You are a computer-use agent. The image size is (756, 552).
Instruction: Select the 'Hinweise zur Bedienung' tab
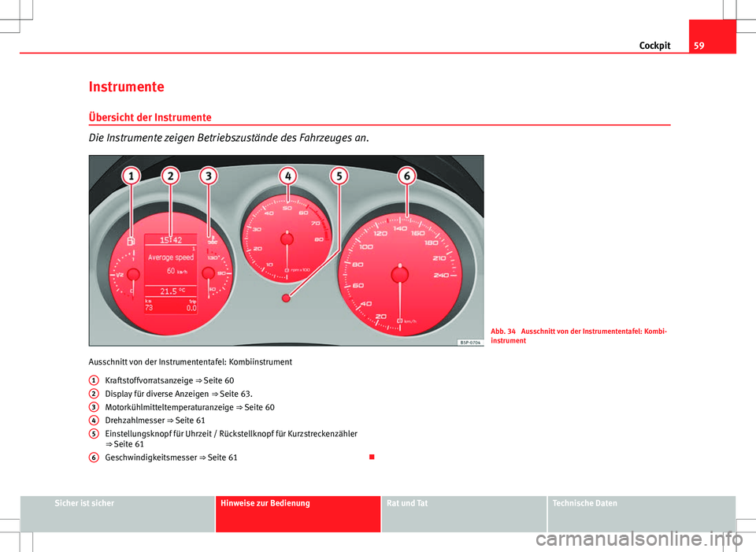[298, 513]
